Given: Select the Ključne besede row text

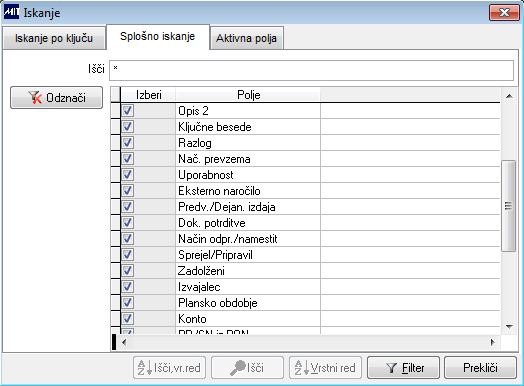Looking at the screenshot, I should (x=215, y=127).
